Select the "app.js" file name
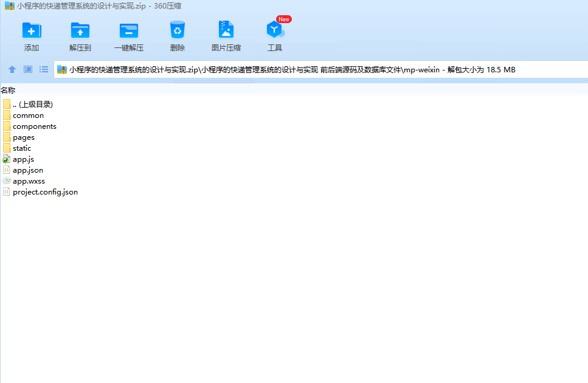588x383 pixels. [x=23, y=159]
